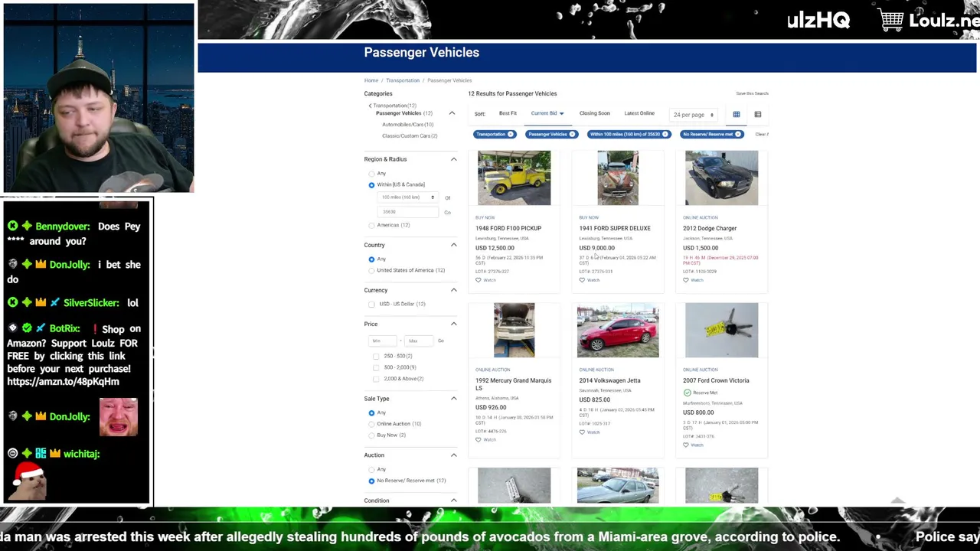Open the Amazon link in BotRix chat message

pyautogui.click(x=63, y=382)
